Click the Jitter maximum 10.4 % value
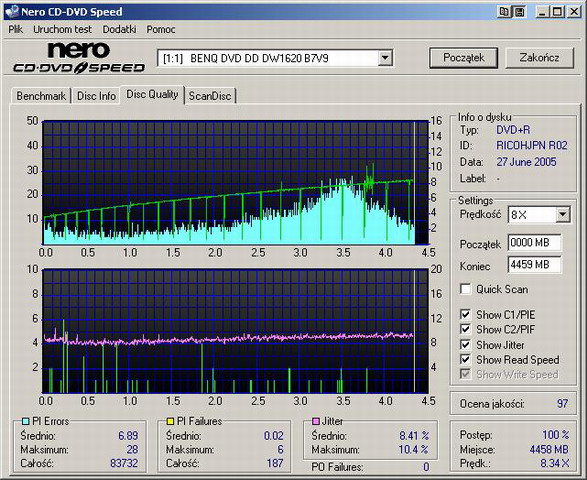587x480 pixels. click(413, 449)
